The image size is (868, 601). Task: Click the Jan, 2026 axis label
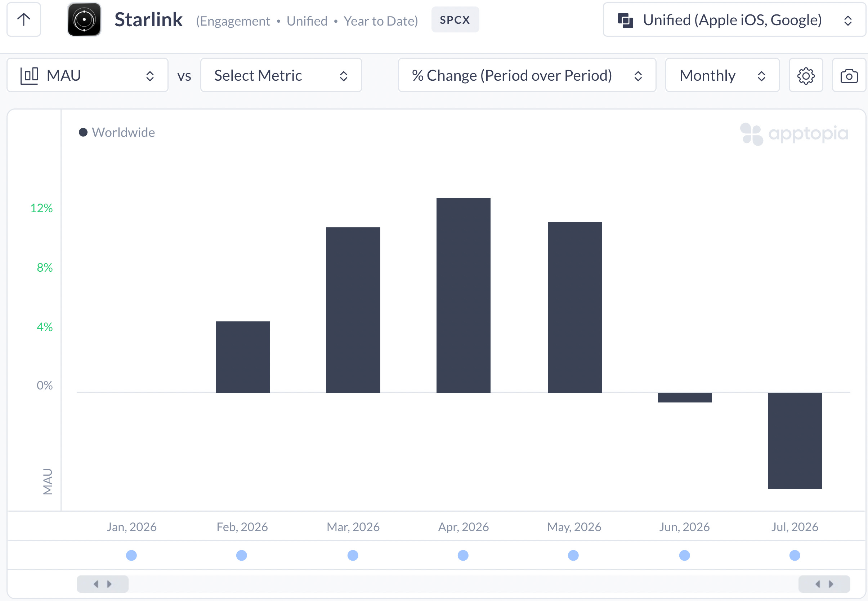pyautogui.click(x=132, y=527)
